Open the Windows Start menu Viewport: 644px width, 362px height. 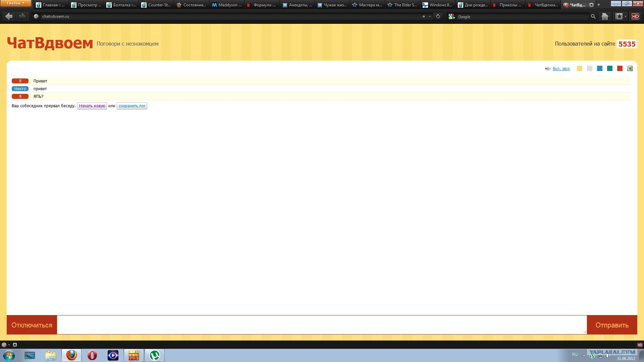tap(9, 355)
